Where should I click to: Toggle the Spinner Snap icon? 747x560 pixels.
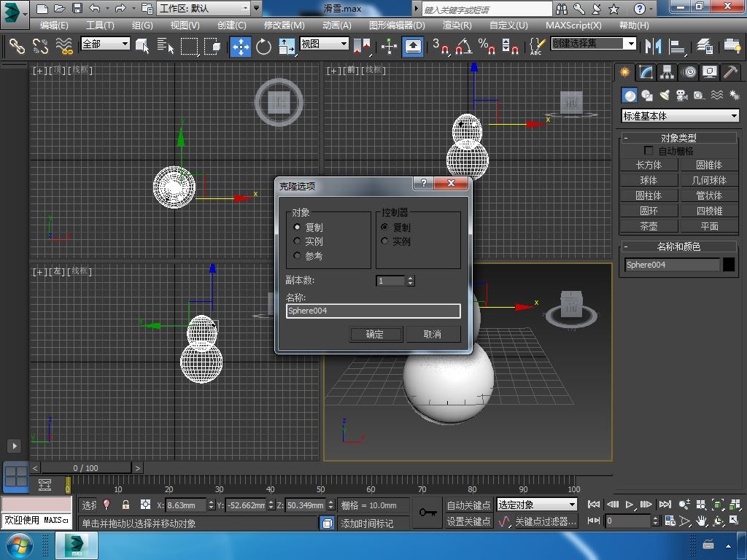510,46
